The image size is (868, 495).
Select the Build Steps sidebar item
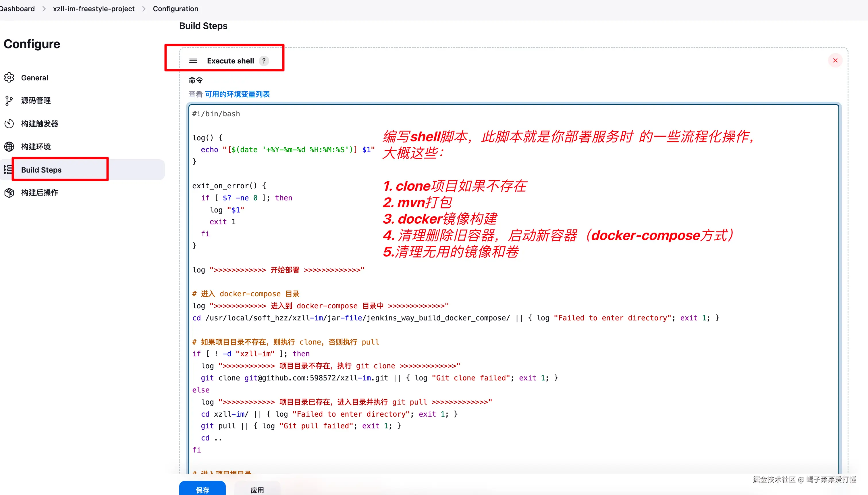click(41, 170)
